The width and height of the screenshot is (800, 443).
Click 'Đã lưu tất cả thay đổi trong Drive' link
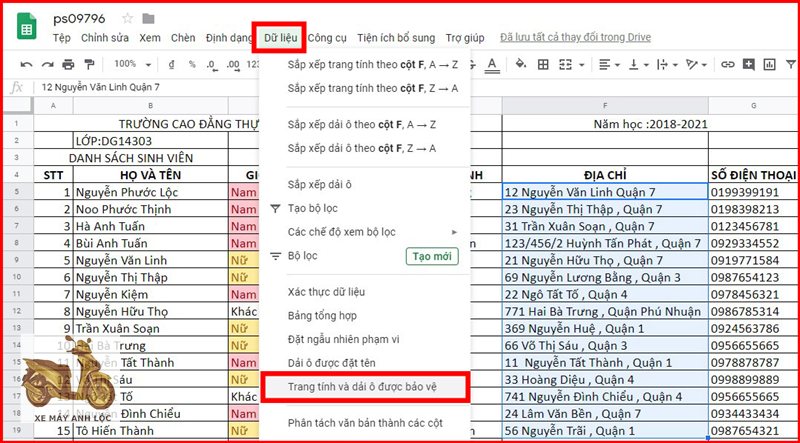pos(576,38)
